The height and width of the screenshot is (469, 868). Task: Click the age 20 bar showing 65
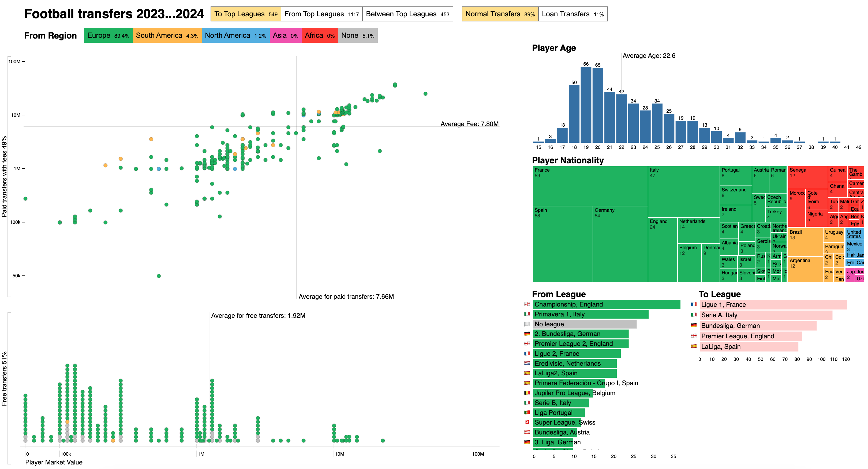(x=598, y=105)
